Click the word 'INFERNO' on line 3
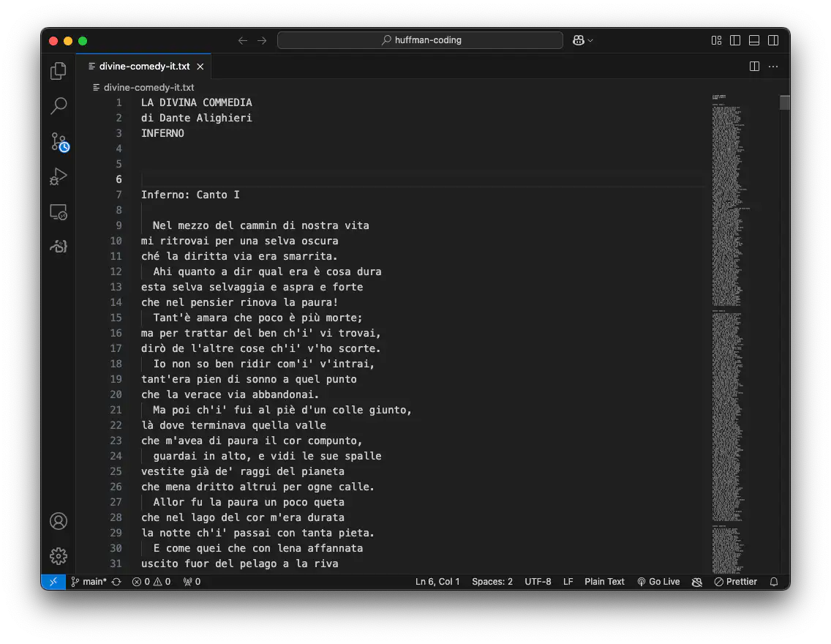This screenshot has height=644, width=831. (162, 133)
